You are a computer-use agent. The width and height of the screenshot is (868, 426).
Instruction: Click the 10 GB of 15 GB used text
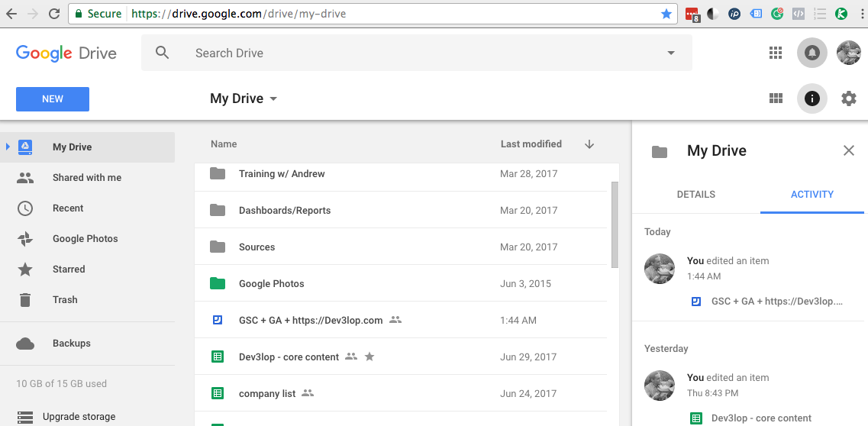click(61, 383)
